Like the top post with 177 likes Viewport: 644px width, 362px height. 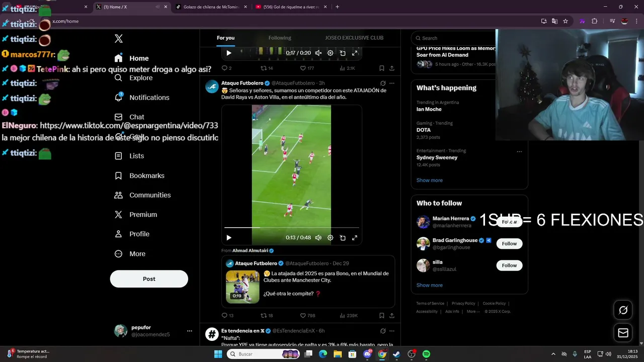[x=307, y=68]
